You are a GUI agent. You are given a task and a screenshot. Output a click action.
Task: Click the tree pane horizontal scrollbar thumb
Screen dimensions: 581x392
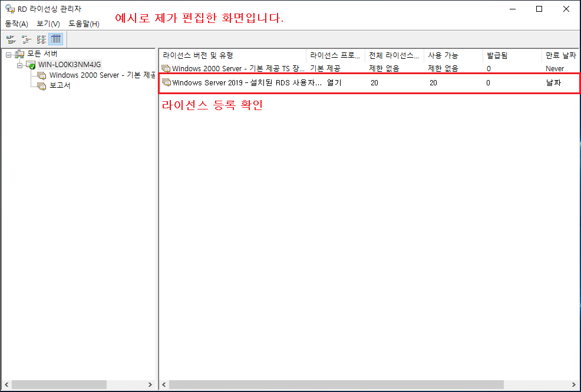(59, 384)
